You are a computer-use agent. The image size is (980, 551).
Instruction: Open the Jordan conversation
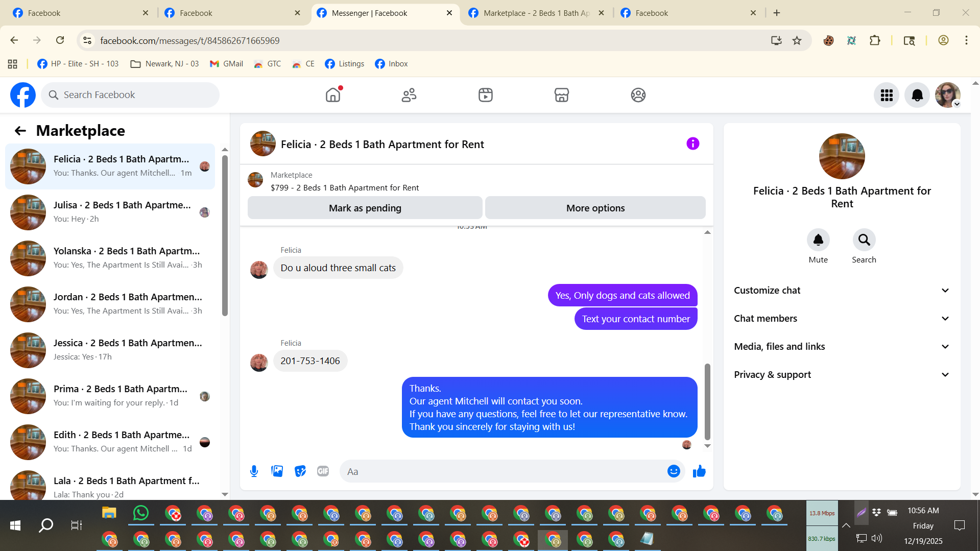click(x=110, y=304)
